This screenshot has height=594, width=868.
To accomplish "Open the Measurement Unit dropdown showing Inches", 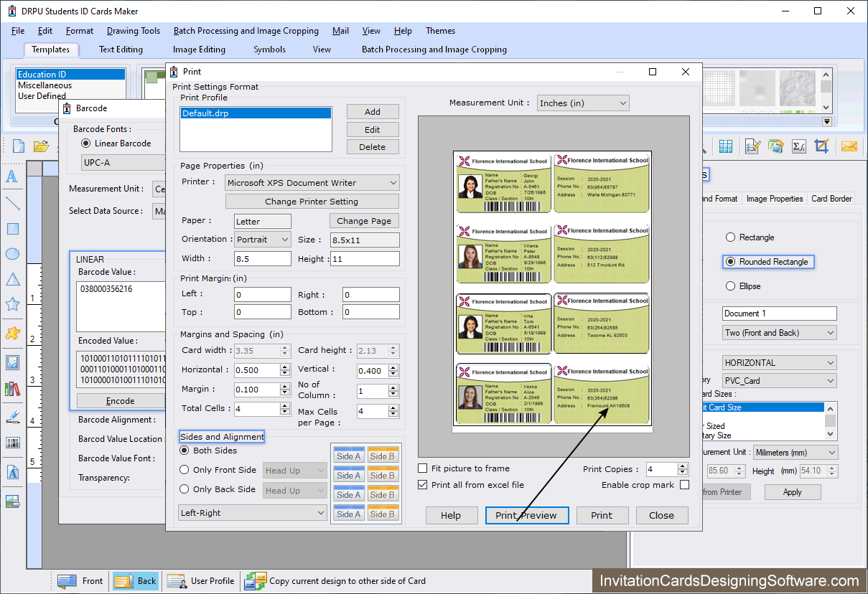I will click(x=582, y=103).
